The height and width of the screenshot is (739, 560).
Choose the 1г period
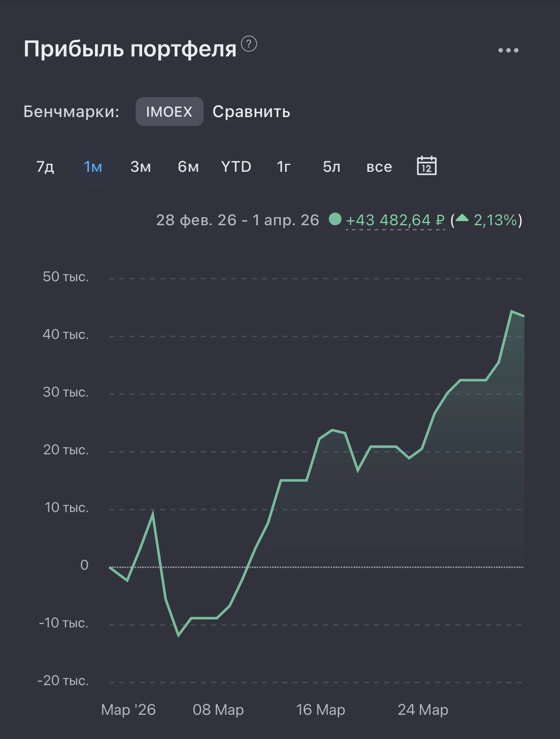(284, 167)
